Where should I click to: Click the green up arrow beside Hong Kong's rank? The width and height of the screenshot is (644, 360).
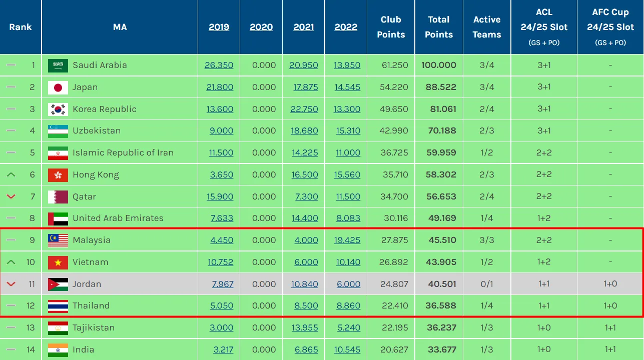(x=11, y=175)
